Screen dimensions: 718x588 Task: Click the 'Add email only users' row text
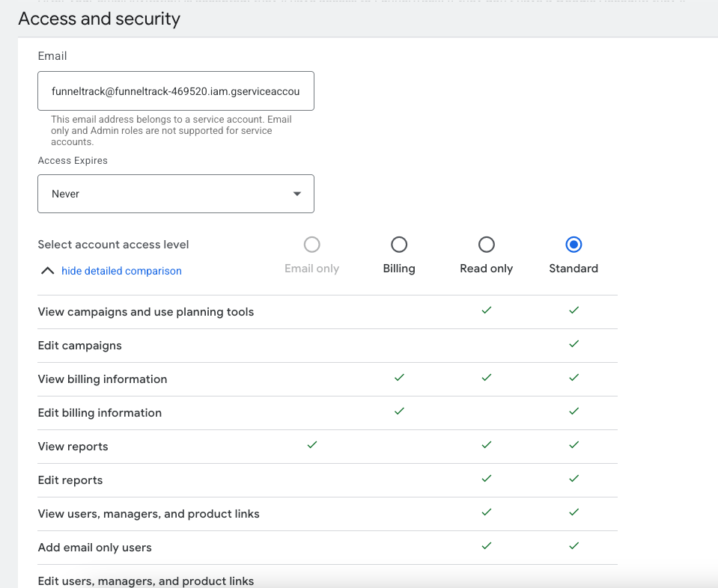point(95,548)
